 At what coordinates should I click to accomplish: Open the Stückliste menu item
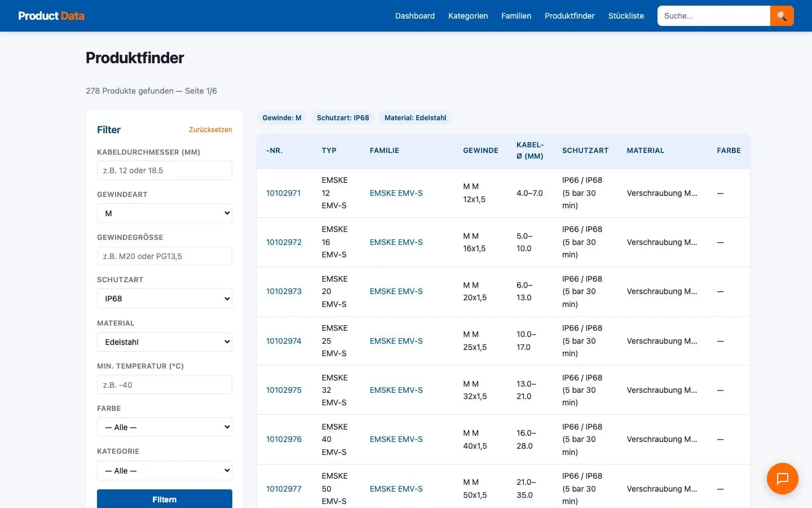(626, 16)
